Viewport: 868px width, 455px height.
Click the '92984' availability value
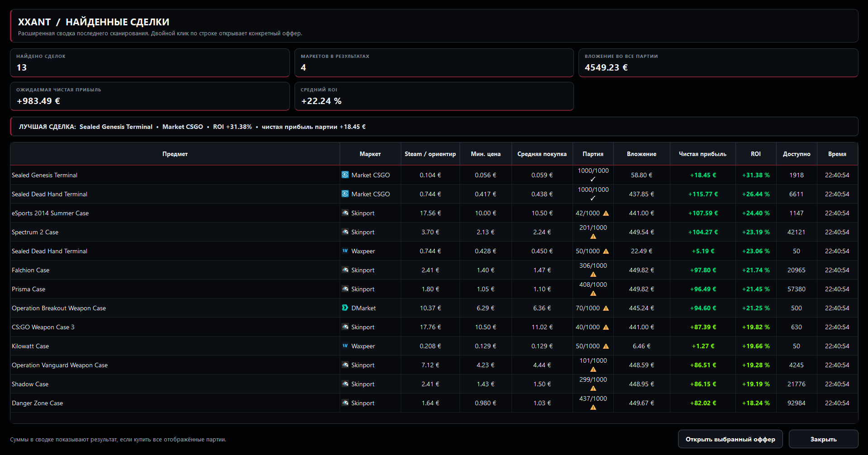pyautogui.click(x=797, y=403)
